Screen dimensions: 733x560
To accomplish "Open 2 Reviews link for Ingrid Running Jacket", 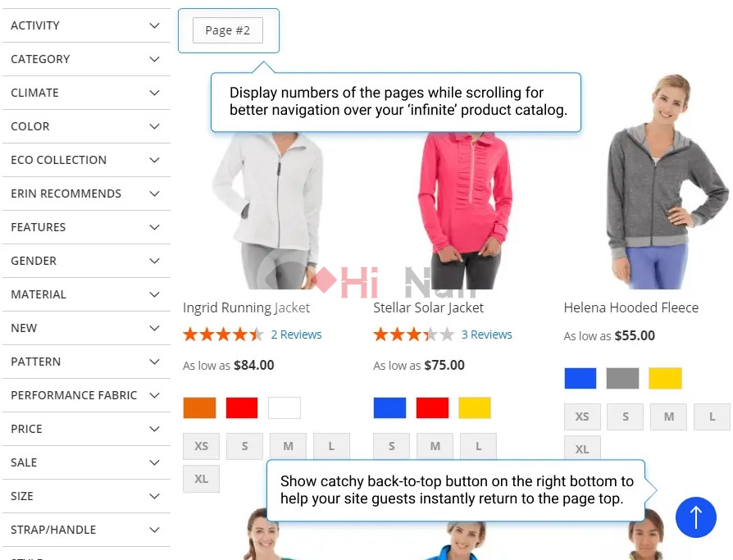I will (x=296, y=335).
